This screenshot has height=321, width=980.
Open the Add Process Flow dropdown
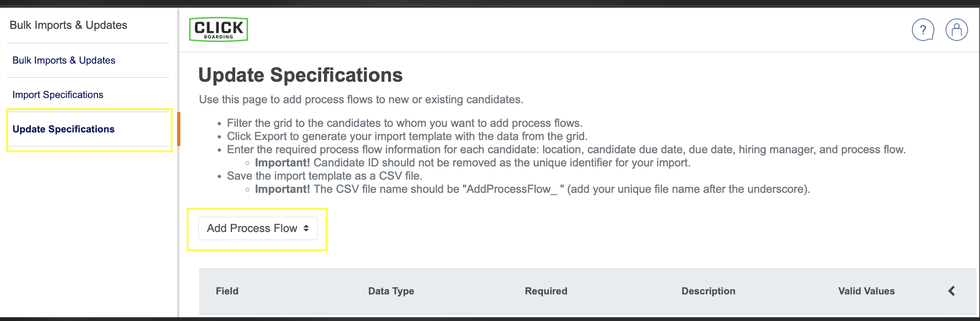point(258,228)
